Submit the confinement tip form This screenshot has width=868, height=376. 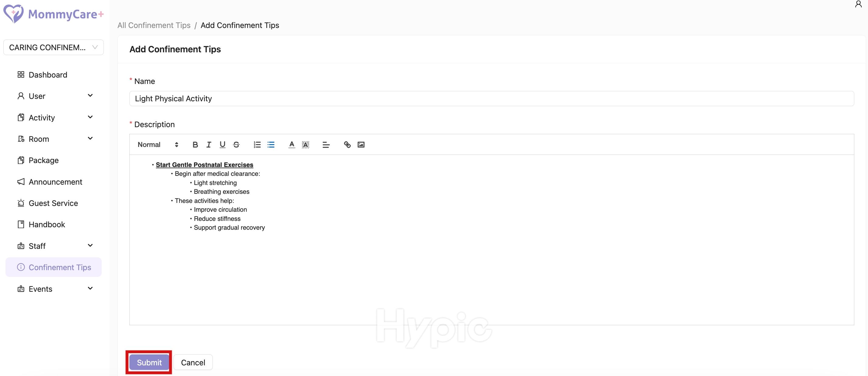(x=149, y=363)
